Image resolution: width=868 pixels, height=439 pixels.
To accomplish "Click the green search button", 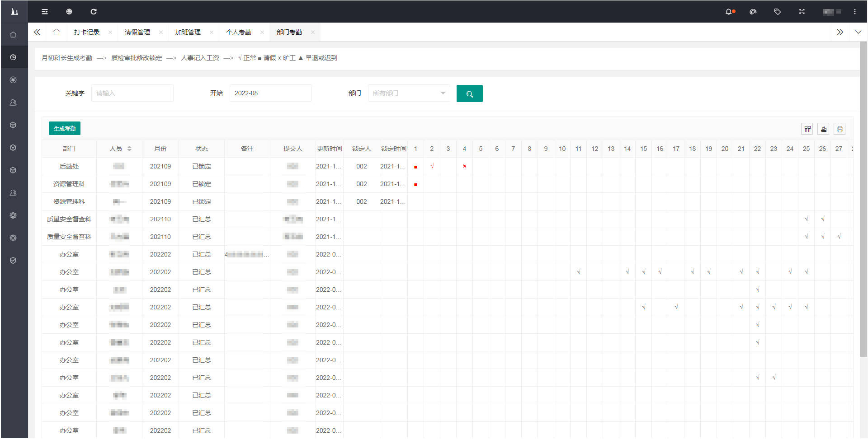I will 469,93.
